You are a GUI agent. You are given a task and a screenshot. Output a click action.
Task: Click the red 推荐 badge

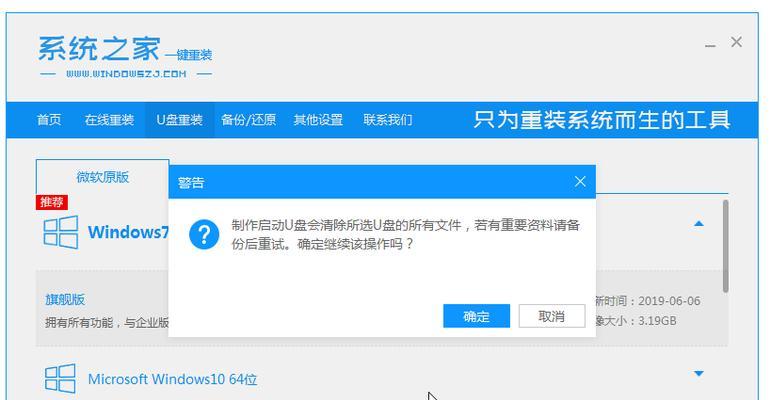coord(52,202)
